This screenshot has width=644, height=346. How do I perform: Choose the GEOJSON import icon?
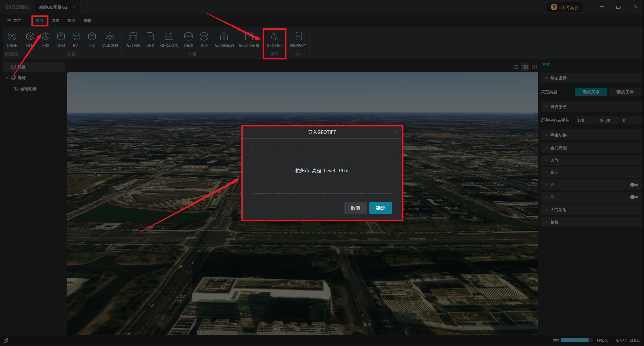pos(169,37)
